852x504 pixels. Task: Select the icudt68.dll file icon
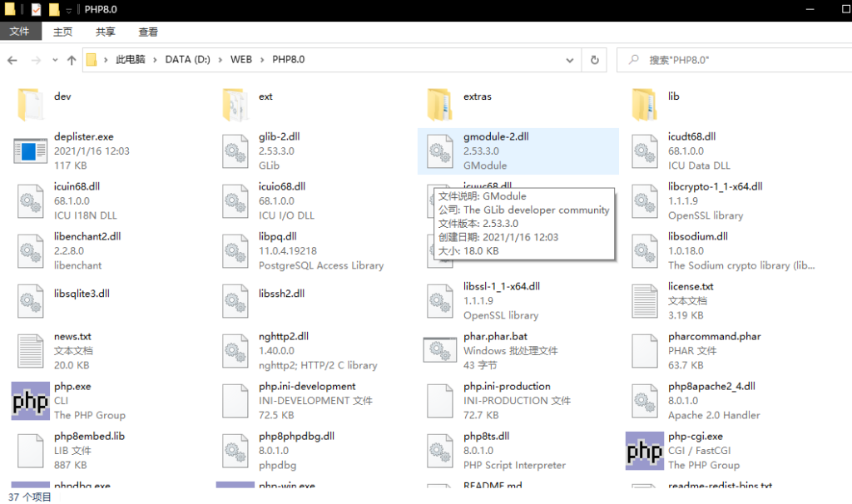pyautogui.click(x=645, y=151)
